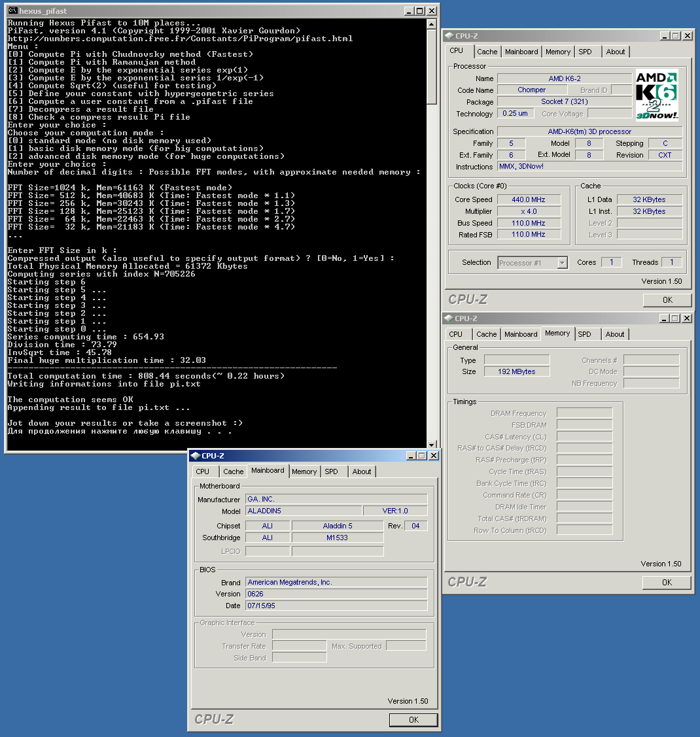Switch to Mainboard tab in top CPU-Z window

(x=521, y=52)
